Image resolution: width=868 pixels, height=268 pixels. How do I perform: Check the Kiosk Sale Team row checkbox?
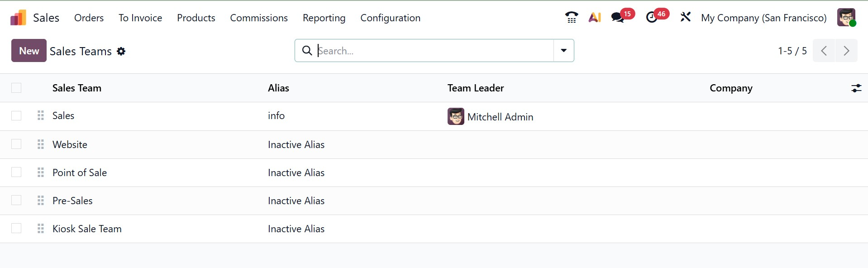point(16,229)
